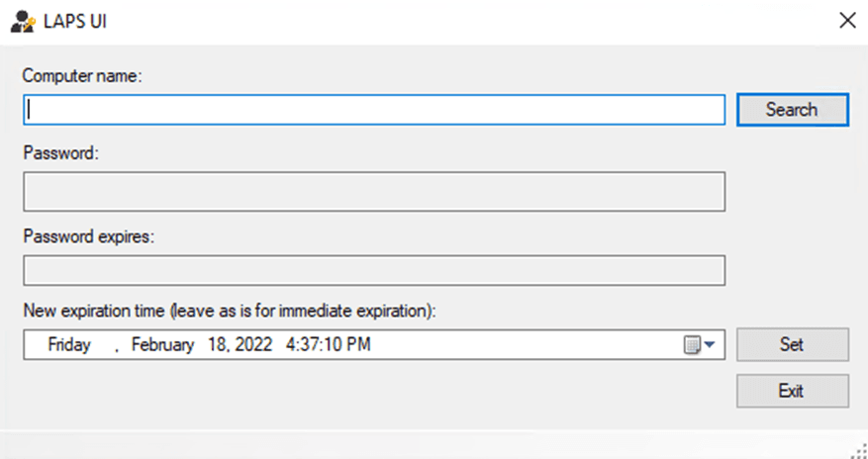Select the month February in date picker
868x459 pixels.
pos(162,344)
